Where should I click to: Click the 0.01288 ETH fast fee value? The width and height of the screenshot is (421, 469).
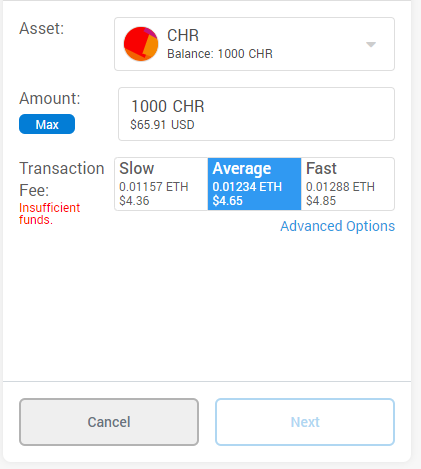tap(340, 187)
